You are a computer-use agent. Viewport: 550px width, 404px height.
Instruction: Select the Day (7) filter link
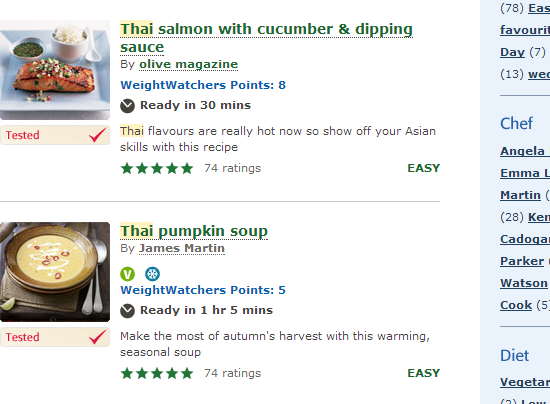point(512,52)
